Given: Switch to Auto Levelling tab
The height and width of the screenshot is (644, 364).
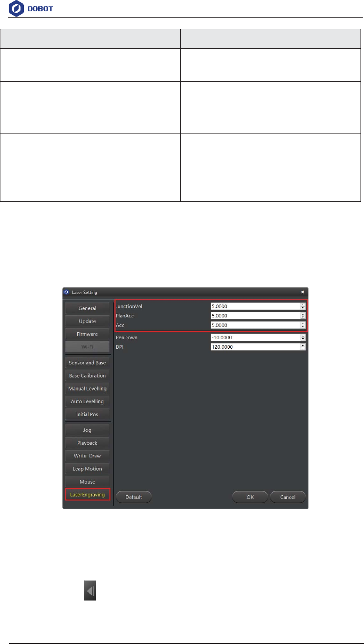Looking at the screenshot, I should [87, 401].
